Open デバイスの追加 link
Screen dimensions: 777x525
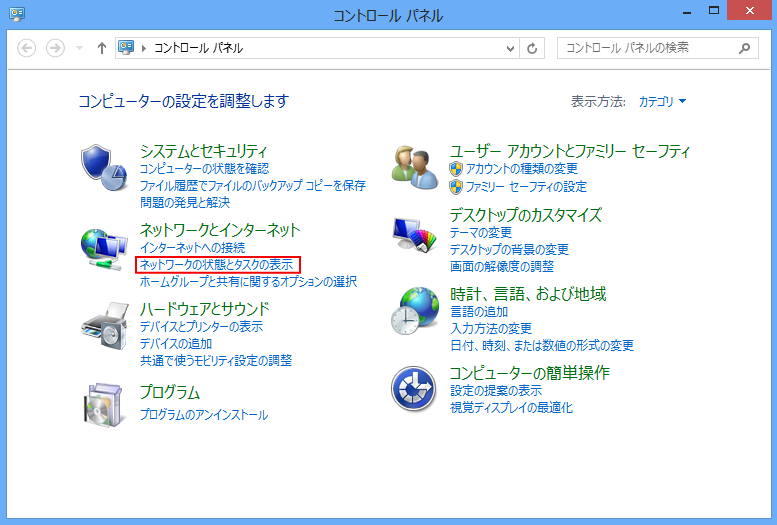pyautogui.click(x=176, y=344)
